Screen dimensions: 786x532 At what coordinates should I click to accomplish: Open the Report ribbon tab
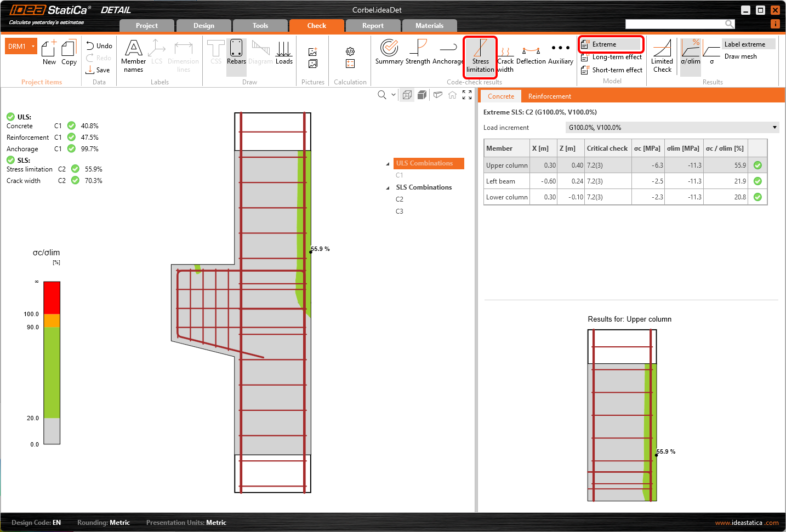(x=373, y=26)
